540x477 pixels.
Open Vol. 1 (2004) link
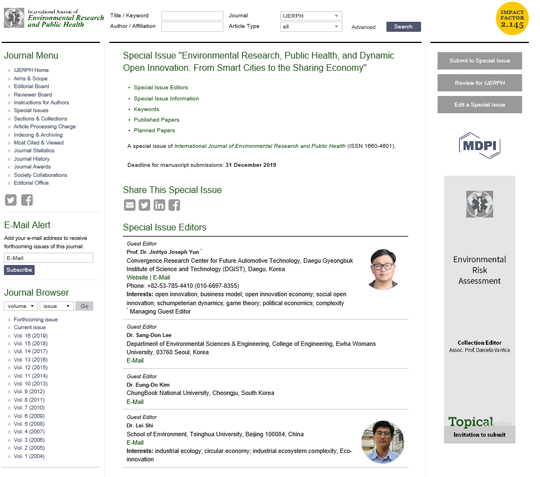coord(29,456)
